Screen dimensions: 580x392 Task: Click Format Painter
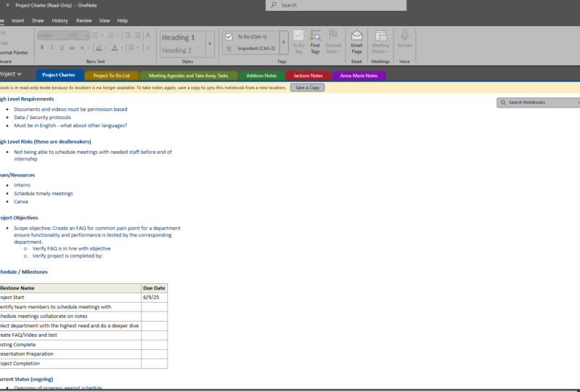click(14, 52)
